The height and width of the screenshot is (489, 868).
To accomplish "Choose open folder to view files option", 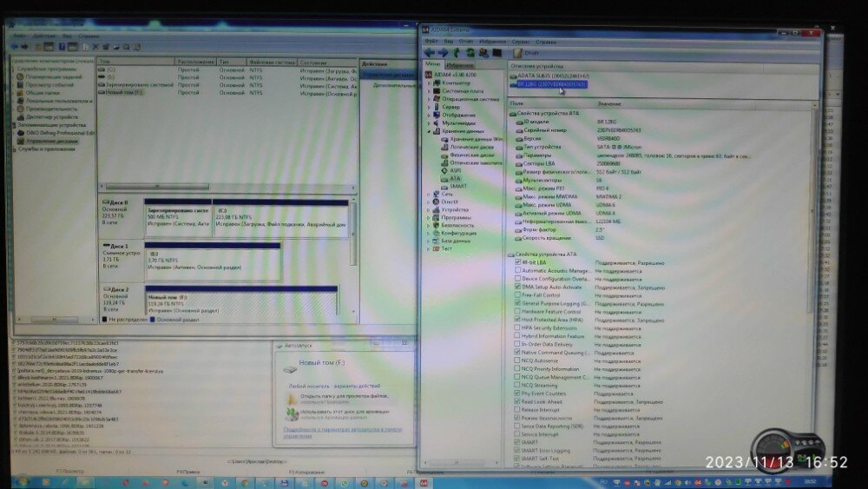I will point(339,399).
